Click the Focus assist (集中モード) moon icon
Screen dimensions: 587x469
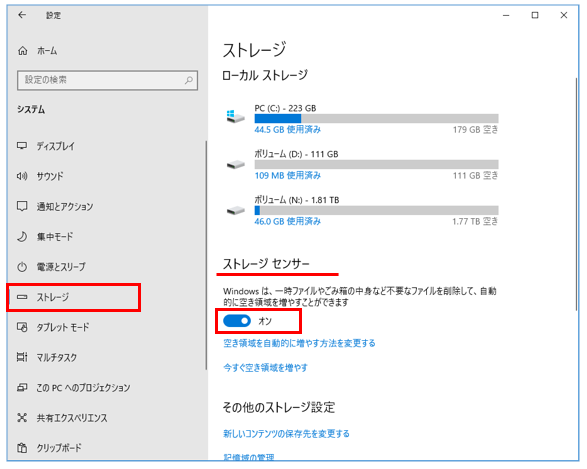coord(22,237)
